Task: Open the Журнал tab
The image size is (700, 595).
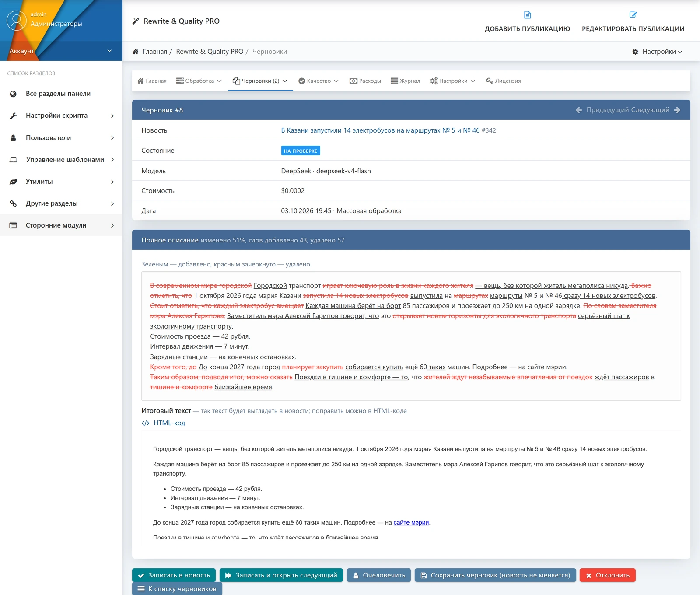Action: point(405,81)
